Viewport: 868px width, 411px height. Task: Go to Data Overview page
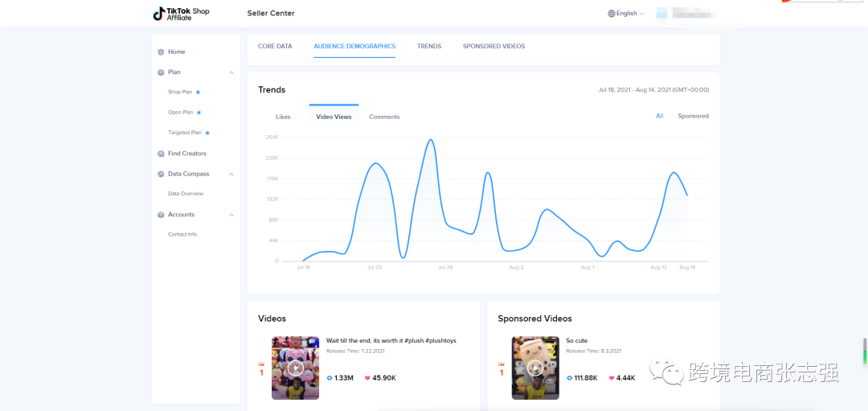click(x=186, y=194)
